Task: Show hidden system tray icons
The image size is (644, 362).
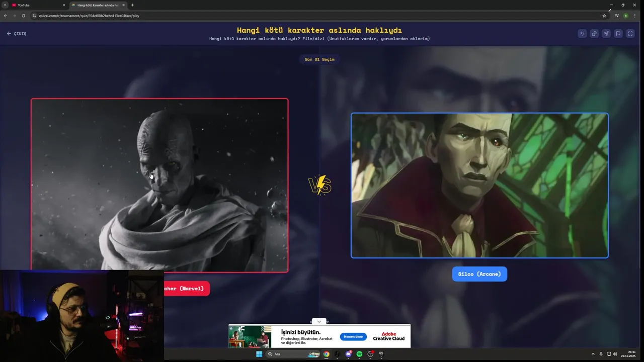Action: (x=593, y=354)
